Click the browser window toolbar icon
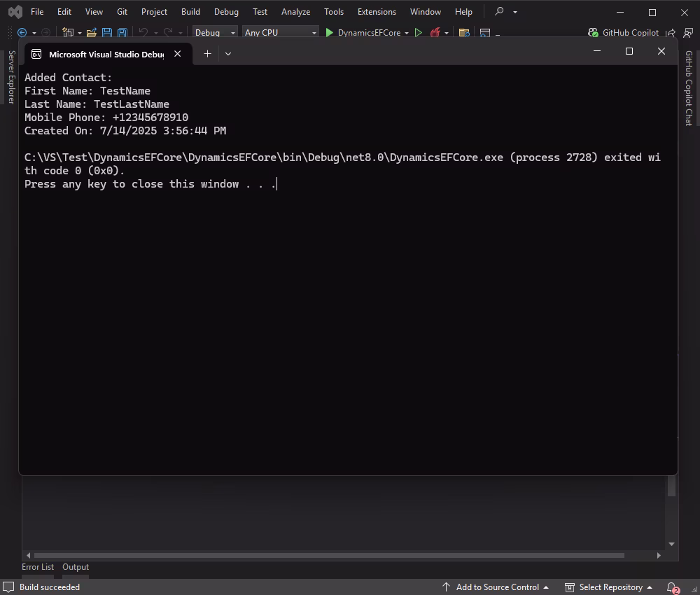This screenshot has width=700, height=595. coord(485,33)
